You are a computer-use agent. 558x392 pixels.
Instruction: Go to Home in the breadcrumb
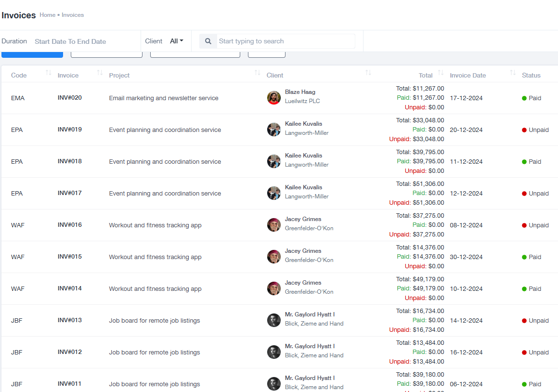47,15
